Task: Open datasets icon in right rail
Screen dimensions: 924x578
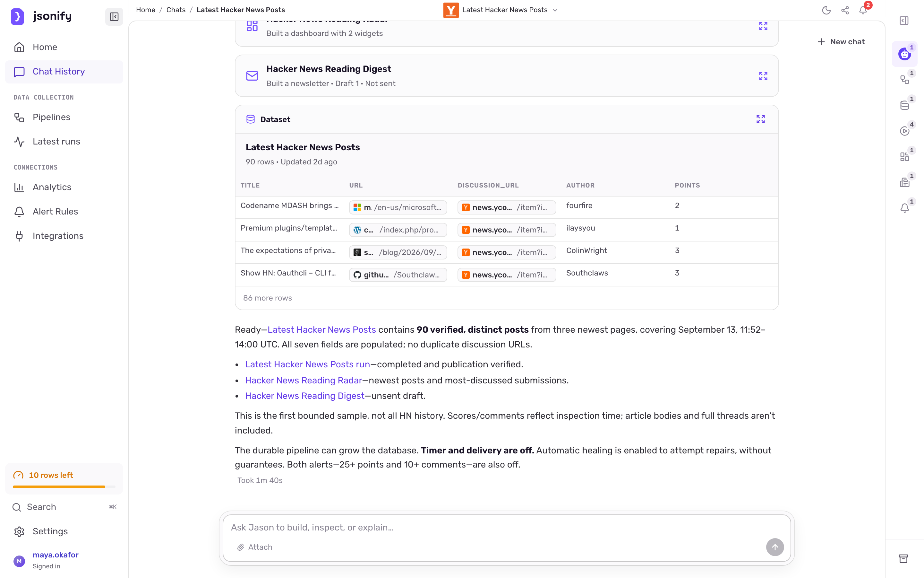Action: pos(904,105)
